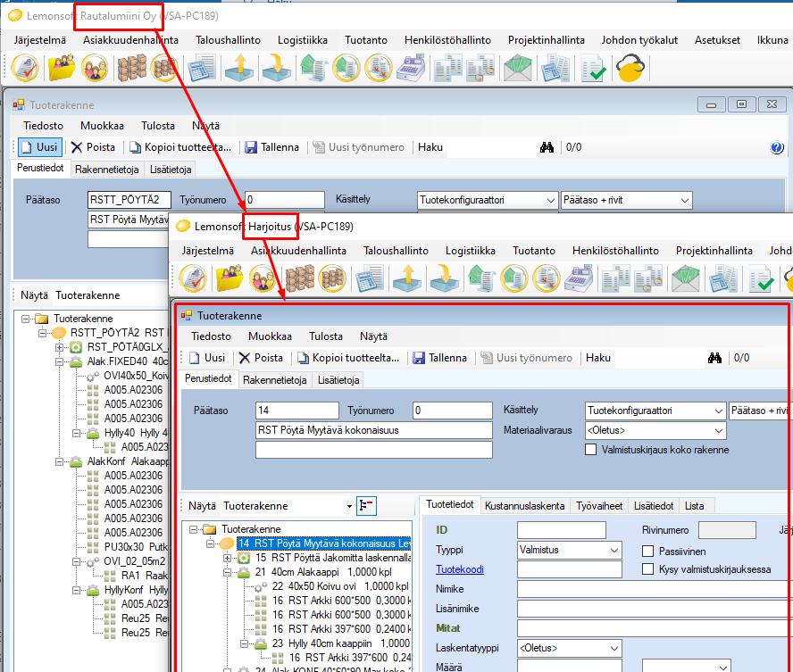Click checklist icon in Rautalumiini Oy main toolbar
This screenshot has width=793, height=672.
(x=25, y=68)
